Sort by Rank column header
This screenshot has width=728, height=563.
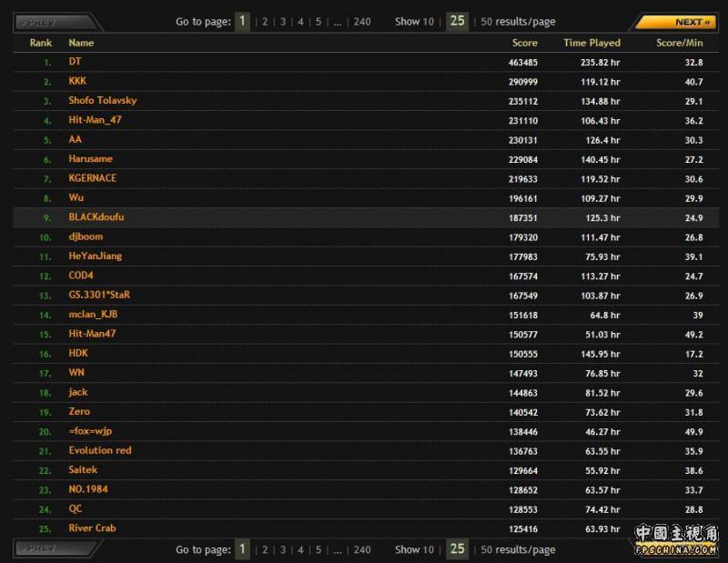pos(41,43)
